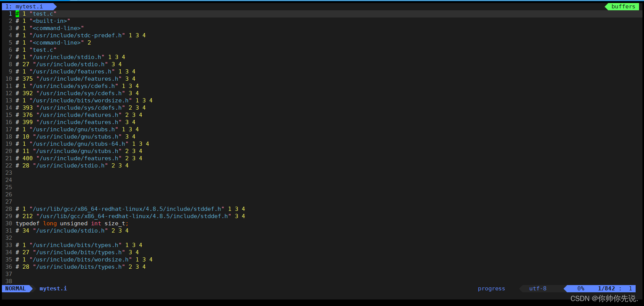Click the "# 399" features.h line

[76, 122]
